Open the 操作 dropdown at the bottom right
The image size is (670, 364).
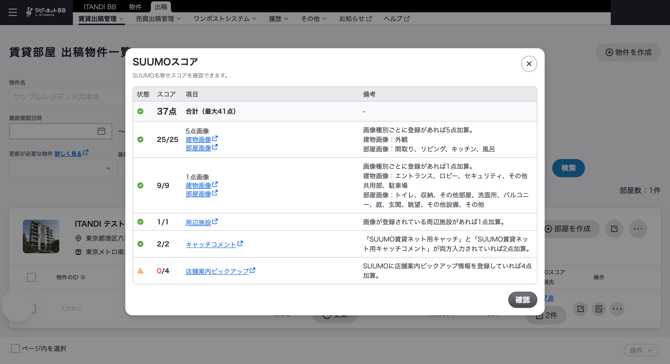tap(641, 350)
